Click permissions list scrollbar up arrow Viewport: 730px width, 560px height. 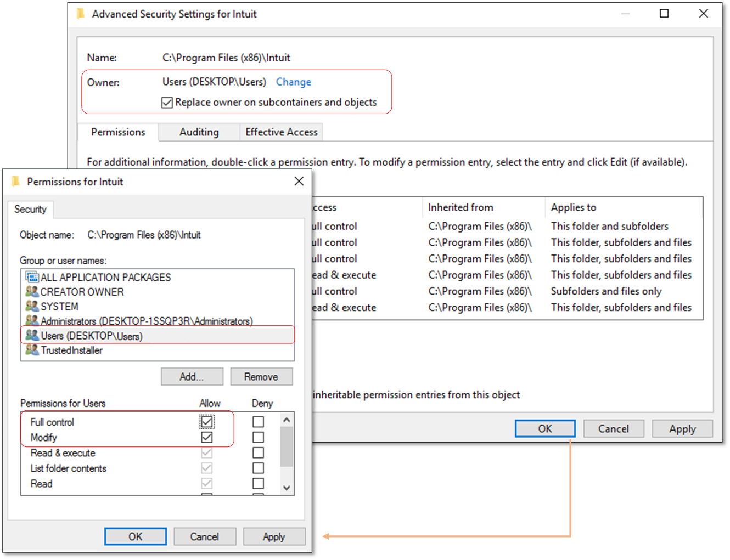287,420
